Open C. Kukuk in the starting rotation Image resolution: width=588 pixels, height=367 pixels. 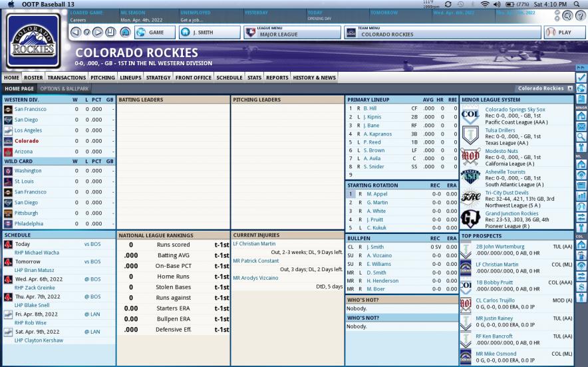coord(376,227)
